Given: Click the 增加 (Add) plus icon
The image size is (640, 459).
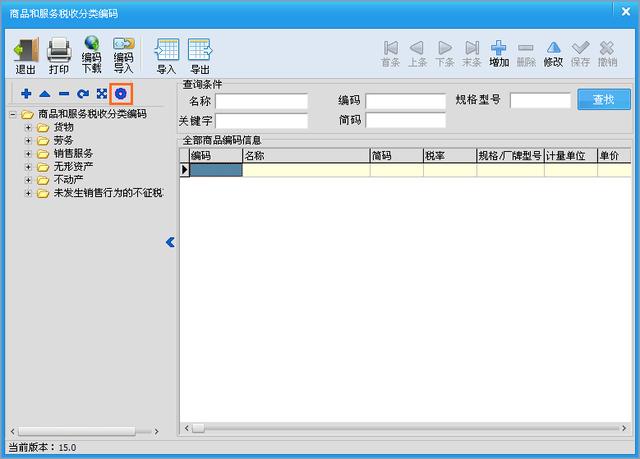Looking at the screenshot, I should click(499, 48).
